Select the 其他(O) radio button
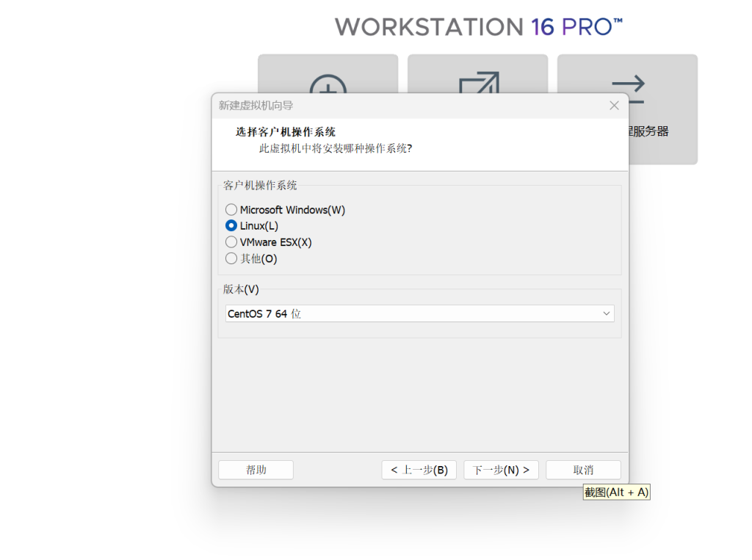752x560 pixels. tap(231, 258)
